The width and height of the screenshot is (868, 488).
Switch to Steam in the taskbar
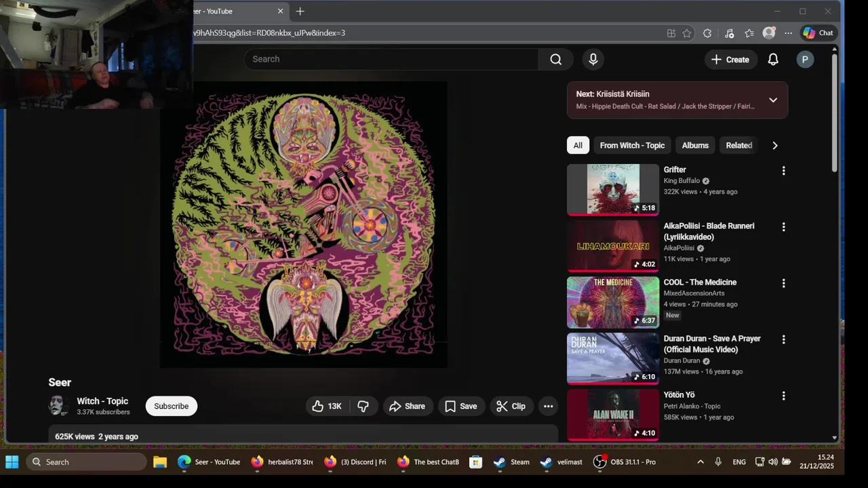[x=512, y=462]
